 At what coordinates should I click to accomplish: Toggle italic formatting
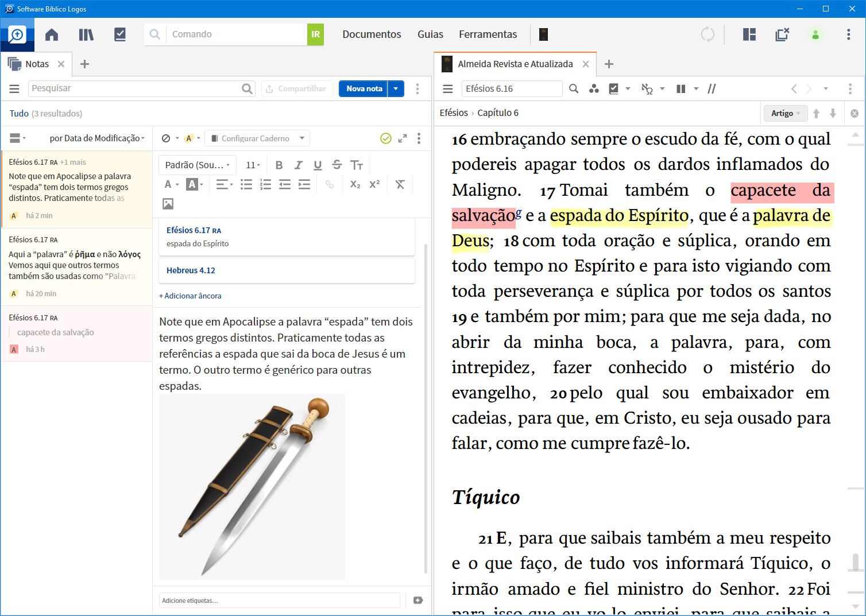tap(299, 165)
